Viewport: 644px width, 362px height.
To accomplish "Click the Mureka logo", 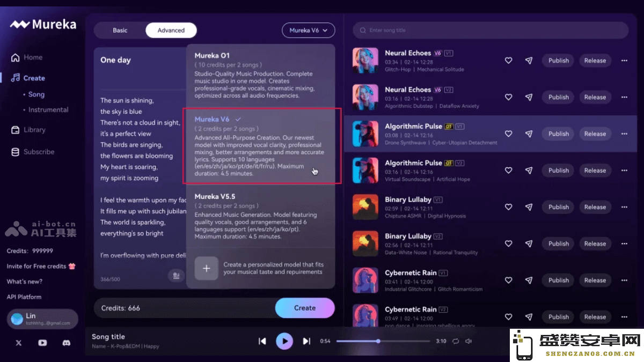I will pos(43,24).
